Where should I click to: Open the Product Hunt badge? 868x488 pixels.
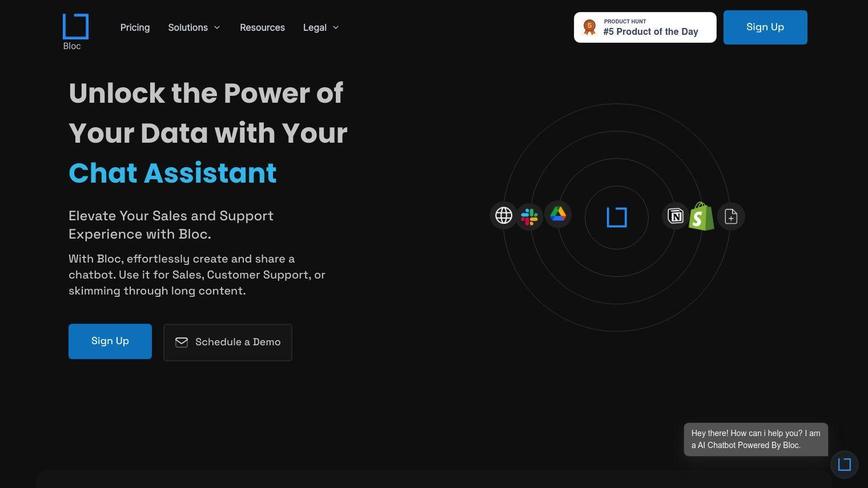[x=645, y=27]
